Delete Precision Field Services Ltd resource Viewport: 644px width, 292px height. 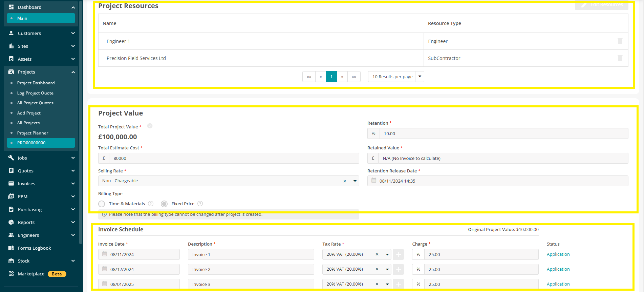tap(620, 58)
